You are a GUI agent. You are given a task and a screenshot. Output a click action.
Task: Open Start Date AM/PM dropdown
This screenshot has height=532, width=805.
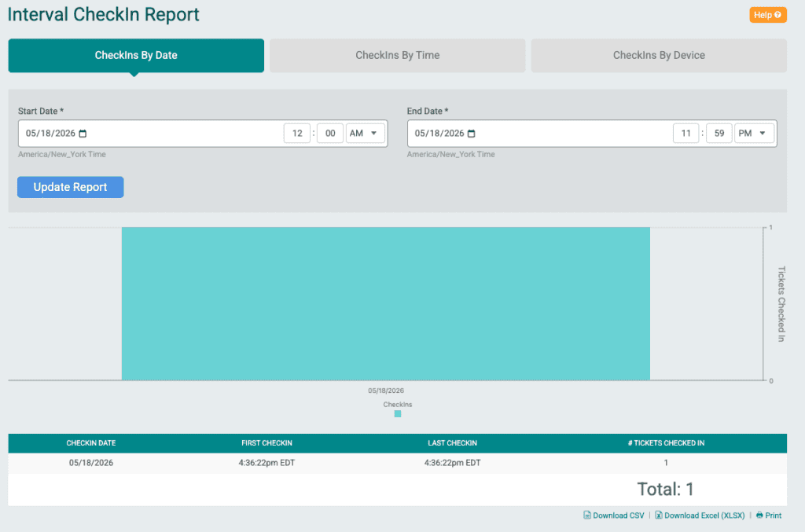[364, 134]
